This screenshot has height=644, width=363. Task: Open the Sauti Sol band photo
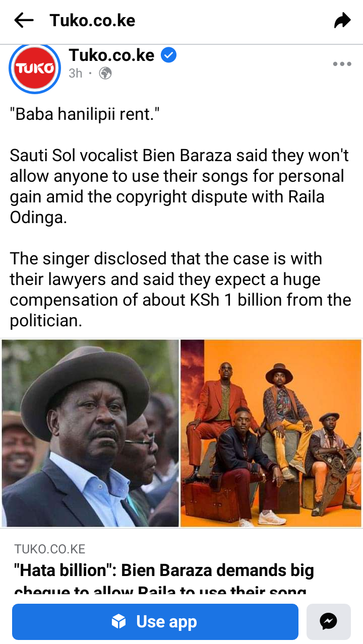[x=271, y=433]
